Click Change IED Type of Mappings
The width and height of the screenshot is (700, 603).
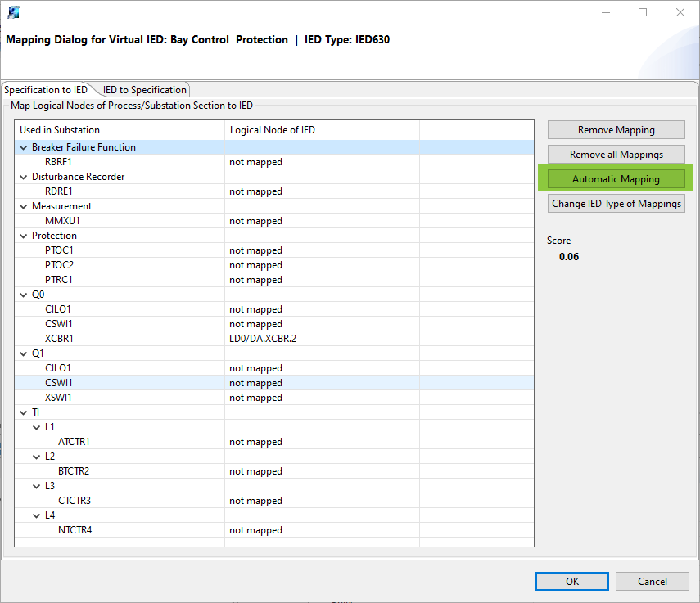pos(616,204)
